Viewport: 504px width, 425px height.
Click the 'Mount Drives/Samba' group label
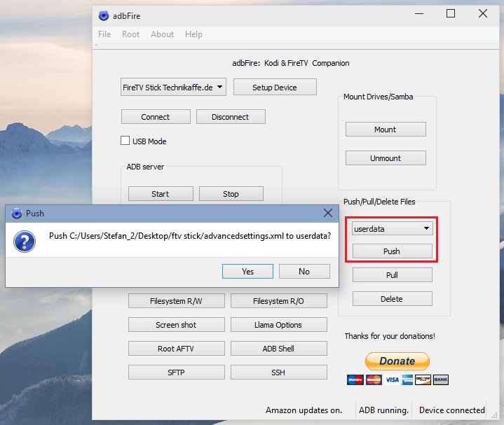pos(379,97)
